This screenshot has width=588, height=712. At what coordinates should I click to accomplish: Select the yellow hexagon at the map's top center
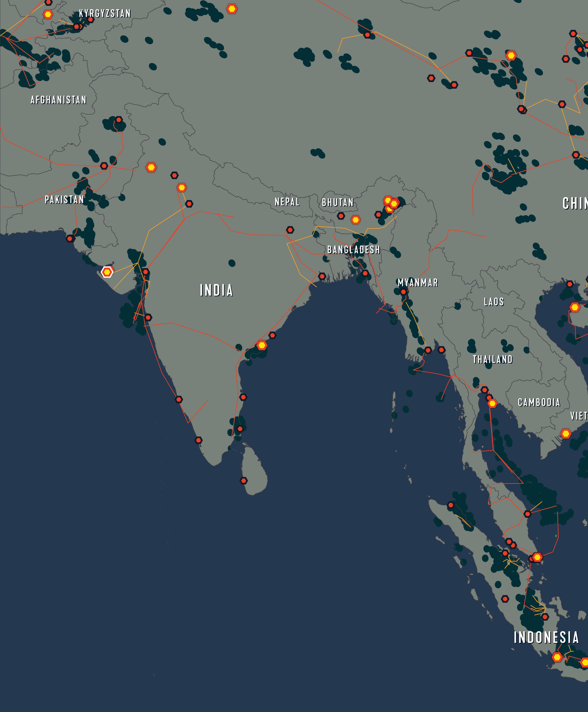[232, 9]
